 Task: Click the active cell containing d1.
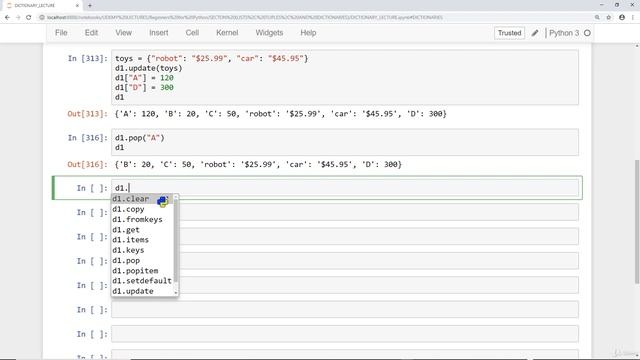point(345,188)
